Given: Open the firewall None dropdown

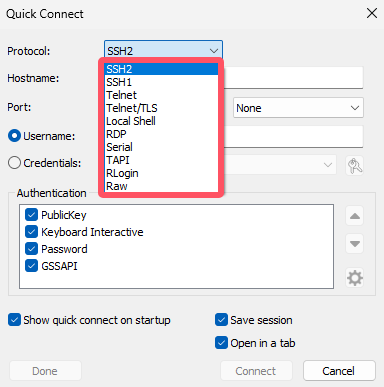Looking at the screenshot, I should [x=298, y=108].
